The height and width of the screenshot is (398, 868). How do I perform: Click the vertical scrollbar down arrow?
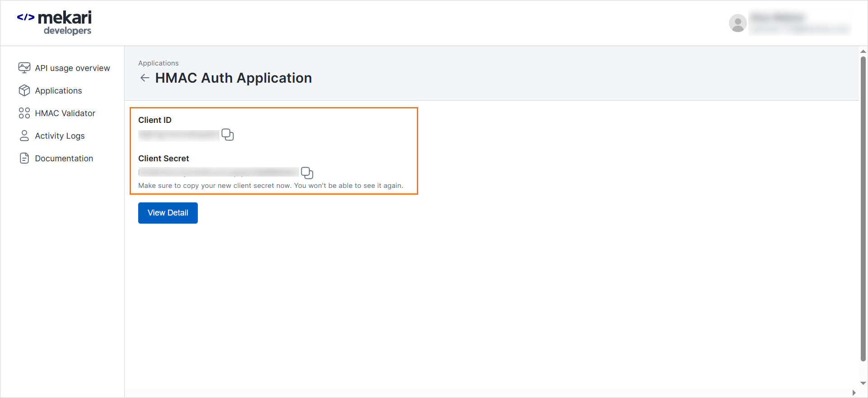pyautogui.click(x=863, y=383)
